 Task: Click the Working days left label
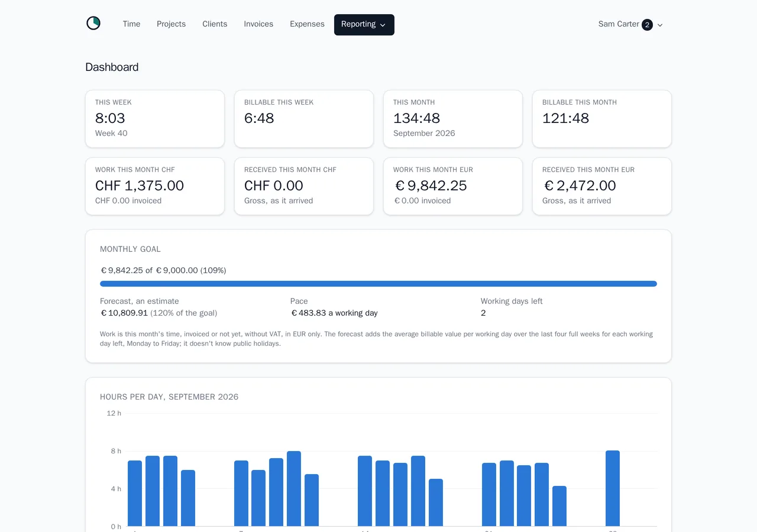tap(512, 301)
